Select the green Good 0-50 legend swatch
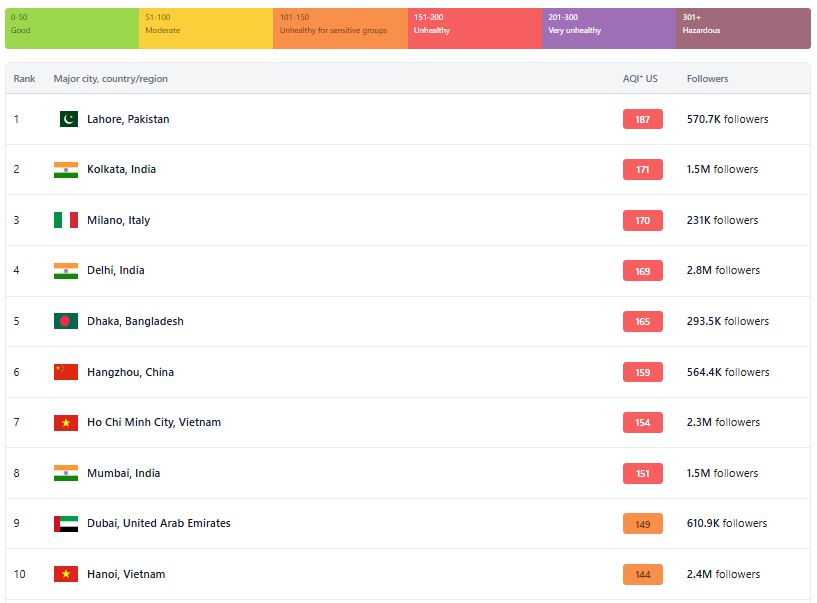Image resolution: width=817 pixels, height=603 pixels. click(x=71, y=28)
